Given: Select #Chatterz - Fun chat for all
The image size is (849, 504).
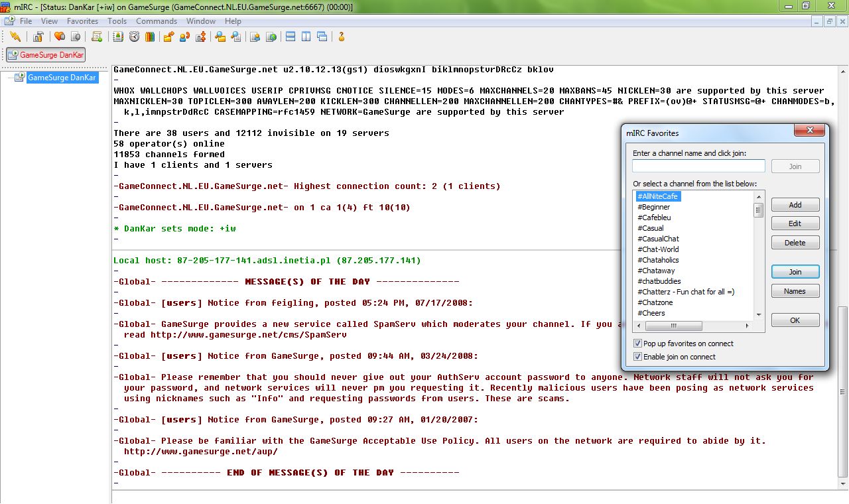Looking at the screenshot, I should 686,292.
